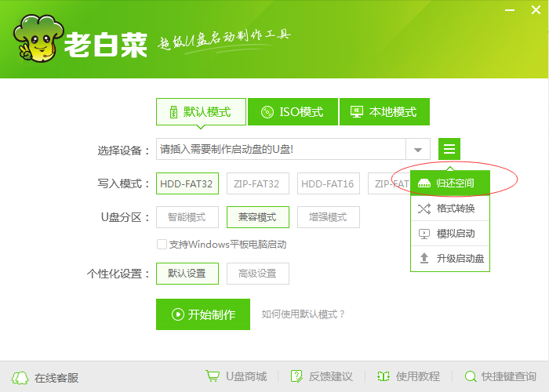The width and height of the screenshot is (549, 392).
Task: Click the shopping cart icon for U盘商城
Action: tap(213, 376)
